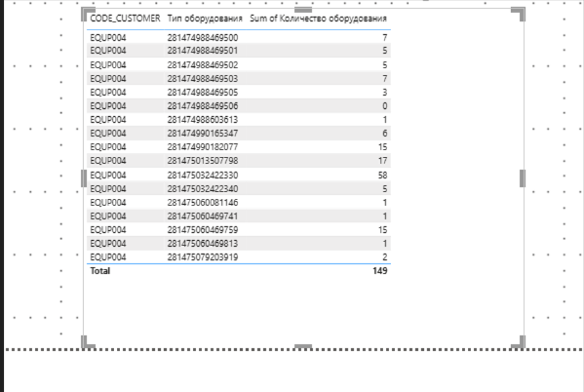Click quantity 1 in the 281474988603613 row
This screenshot has width=584, height=392.
tap(385, 120)
